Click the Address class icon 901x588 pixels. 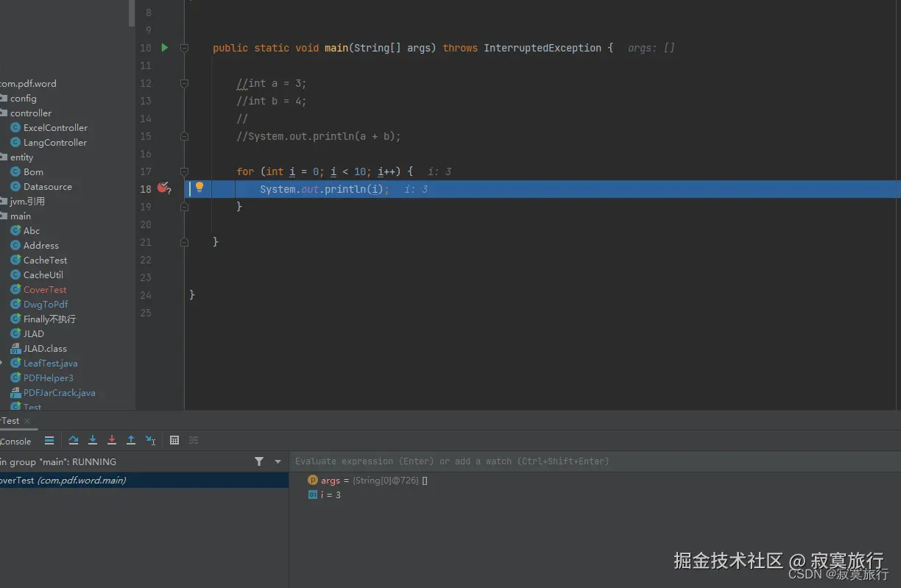pos(15,245)
